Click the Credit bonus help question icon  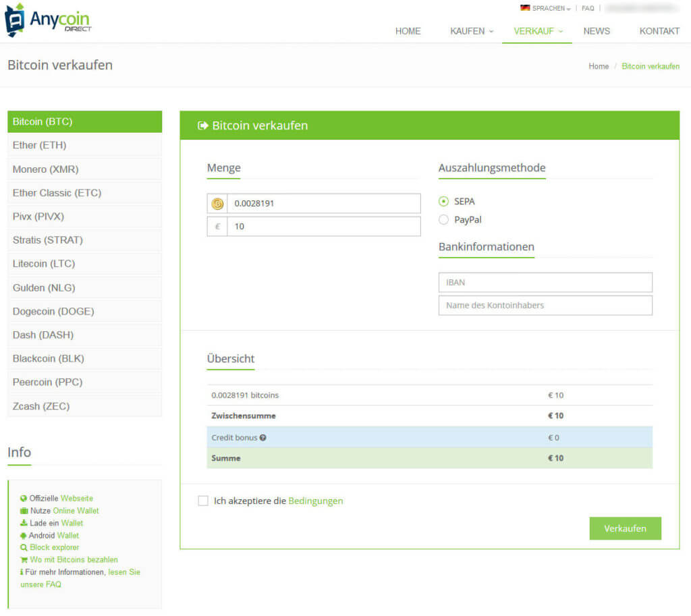click(x=262, y=438)
